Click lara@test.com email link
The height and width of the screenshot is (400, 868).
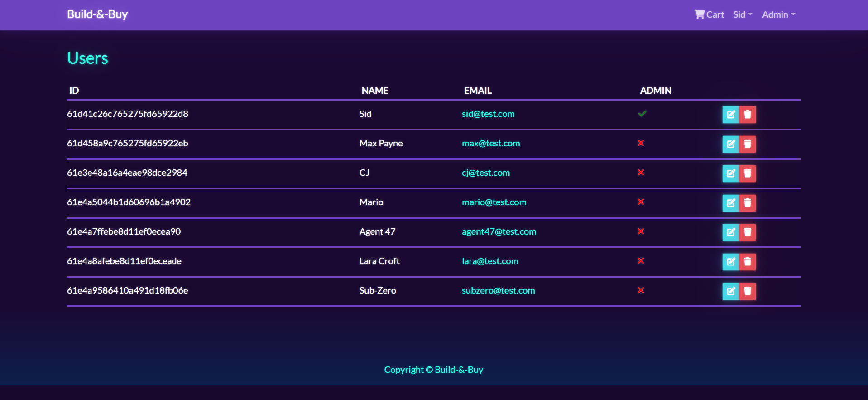pyautogui.click(x=490, y=261)
